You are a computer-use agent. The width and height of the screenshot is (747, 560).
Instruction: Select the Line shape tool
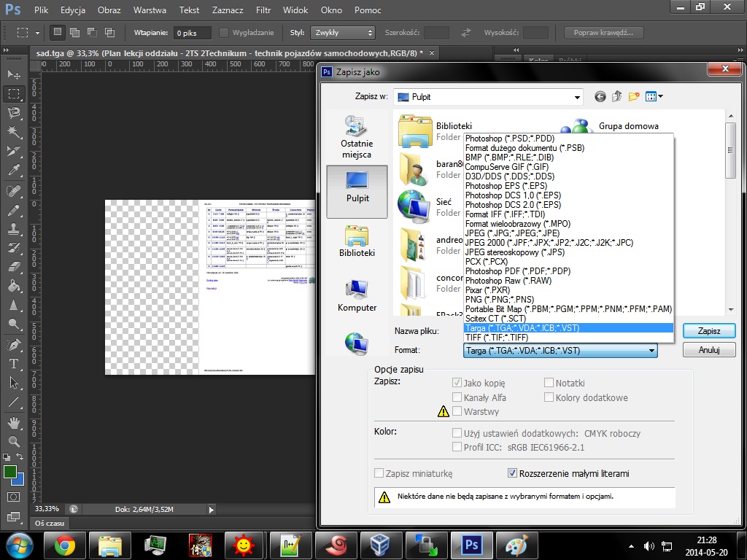point(14,402)
